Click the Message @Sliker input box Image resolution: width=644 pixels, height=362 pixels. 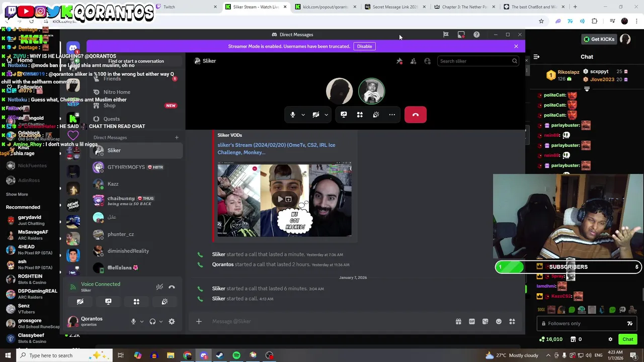pyautogui.click(x=330, y=321)
